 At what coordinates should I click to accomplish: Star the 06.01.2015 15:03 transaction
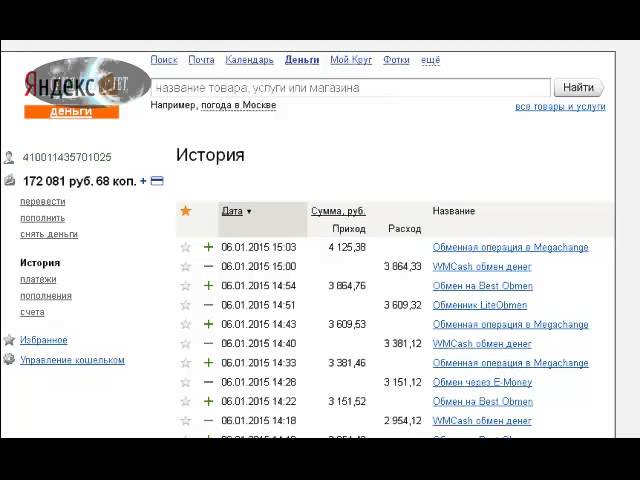(186, 247)
